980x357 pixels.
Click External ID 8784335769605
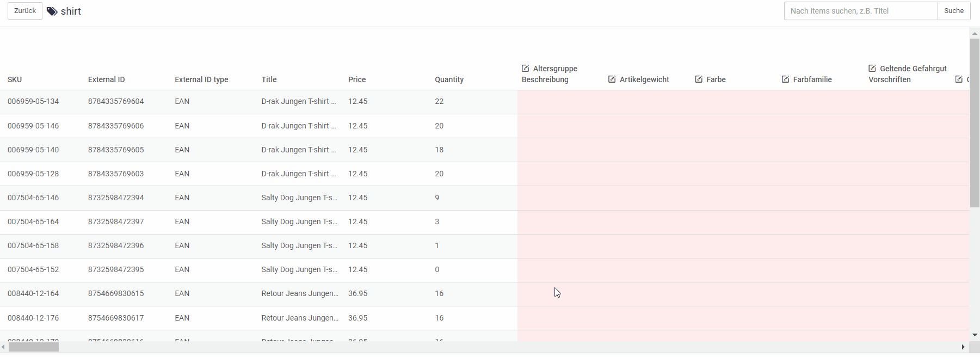tap(116, 150)
